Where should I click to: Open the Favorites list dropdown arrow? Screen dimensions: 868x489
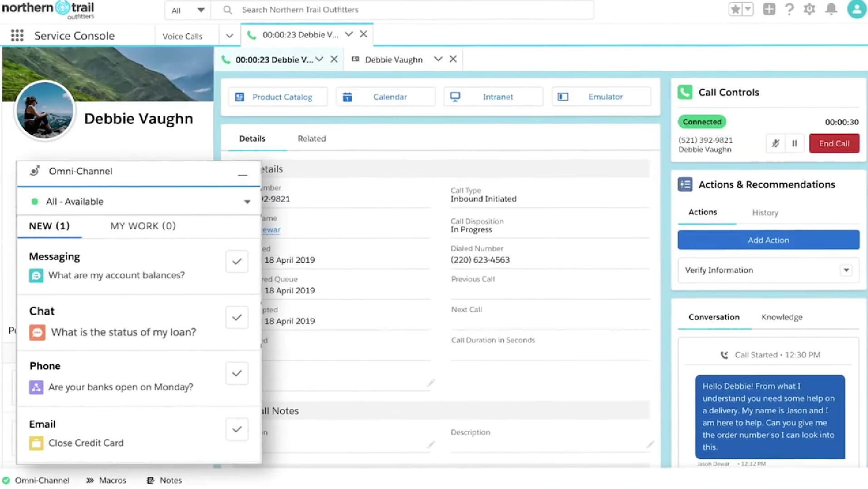(x=748, y=9)
